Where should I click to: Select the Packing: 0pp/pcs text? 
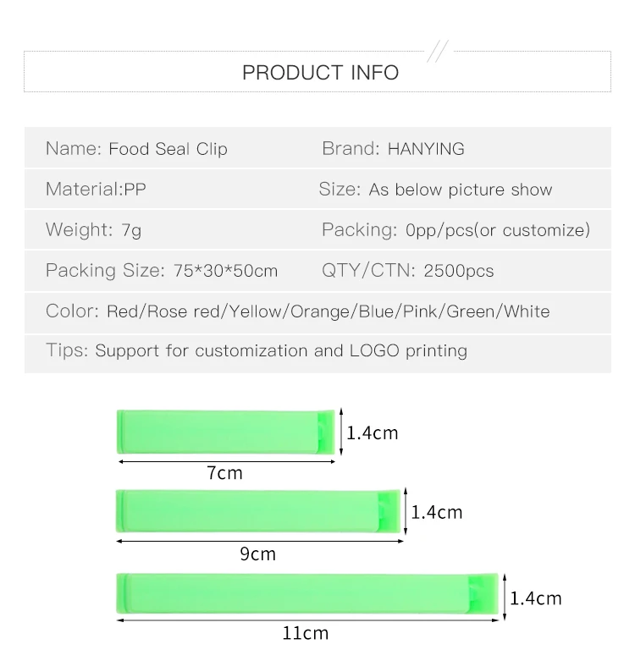click(x=456, y=230)
